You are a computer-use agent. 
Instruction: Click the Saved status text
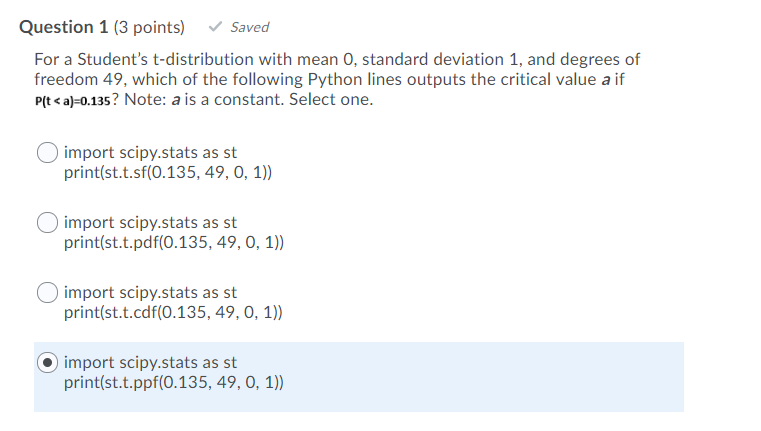pyautogui.click(x=249, y=27)
